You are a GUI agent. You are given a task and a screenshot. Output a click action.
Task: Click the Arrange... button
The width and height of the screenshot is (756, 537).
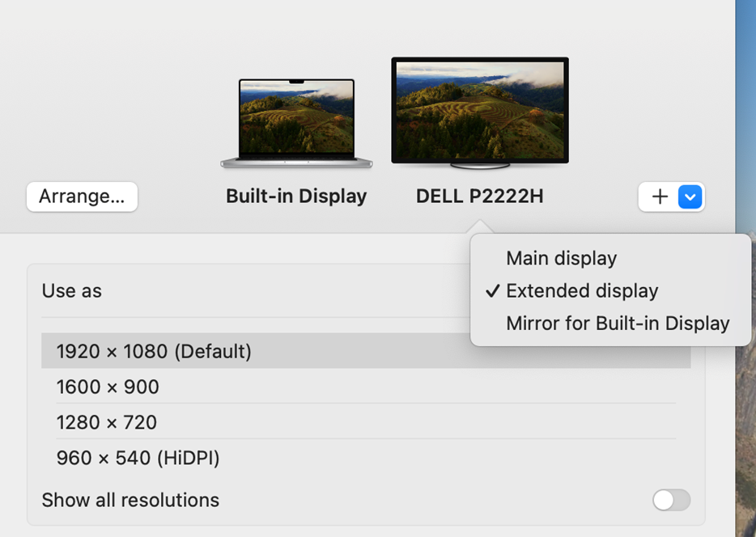(82, 197)
